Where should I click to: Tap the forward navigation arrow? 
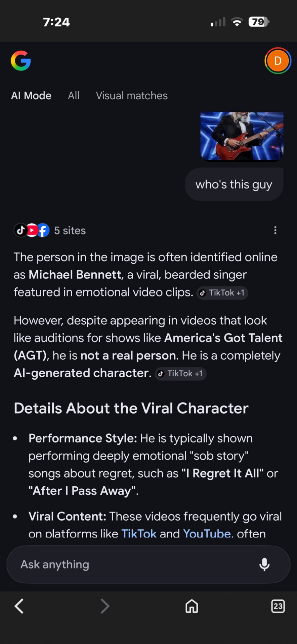105,606
